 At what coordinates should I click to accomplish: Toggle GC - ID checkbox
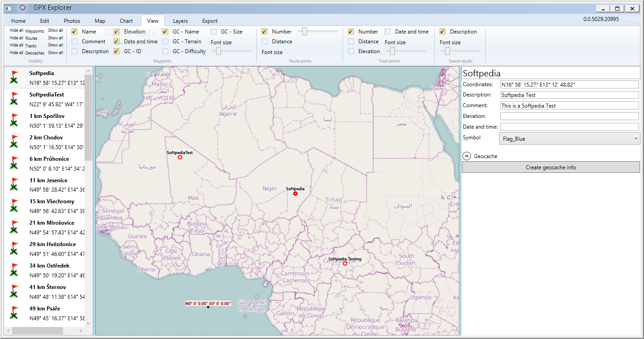pyautogui.click(x=116, y=51)
